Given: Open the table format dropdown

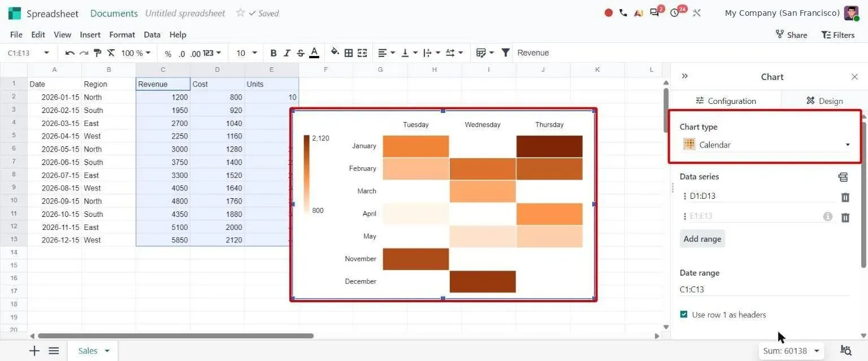Looking at the screenshot, I should tap(485, 53).
